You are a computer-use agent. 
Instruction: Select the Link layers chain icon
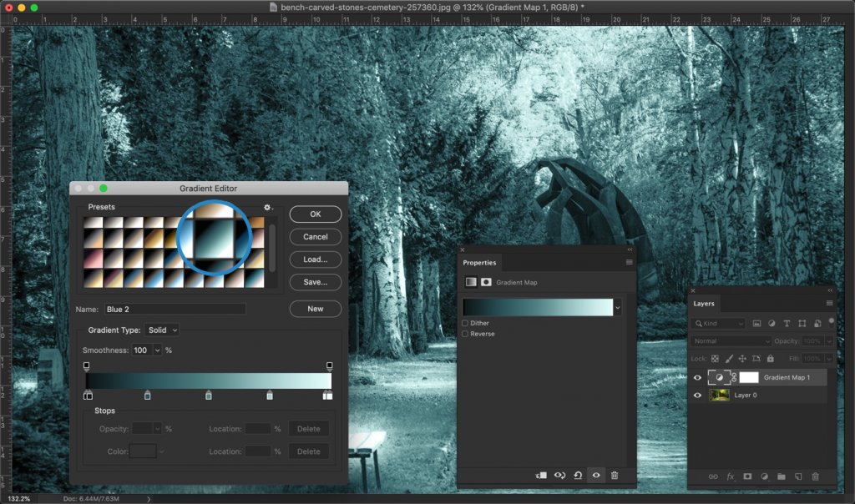[712, 476]
